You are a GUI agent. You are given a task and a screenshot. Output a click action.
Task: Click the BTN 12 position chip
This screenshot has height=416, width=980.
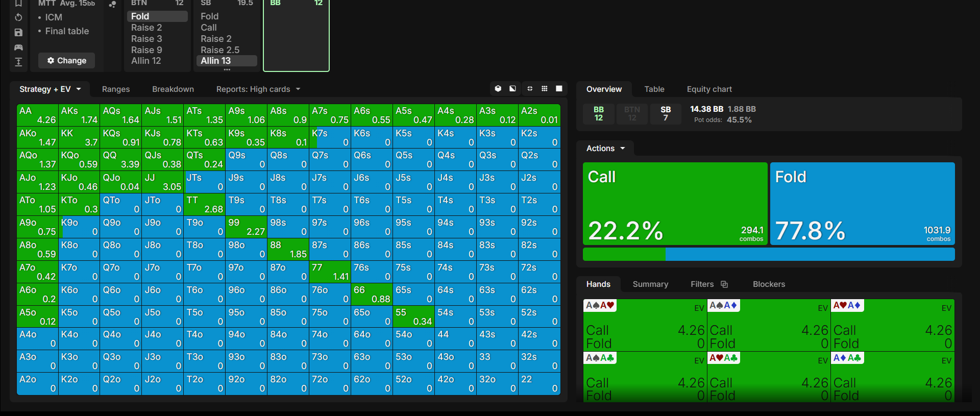pyautogui.click(x=632, y=114)
